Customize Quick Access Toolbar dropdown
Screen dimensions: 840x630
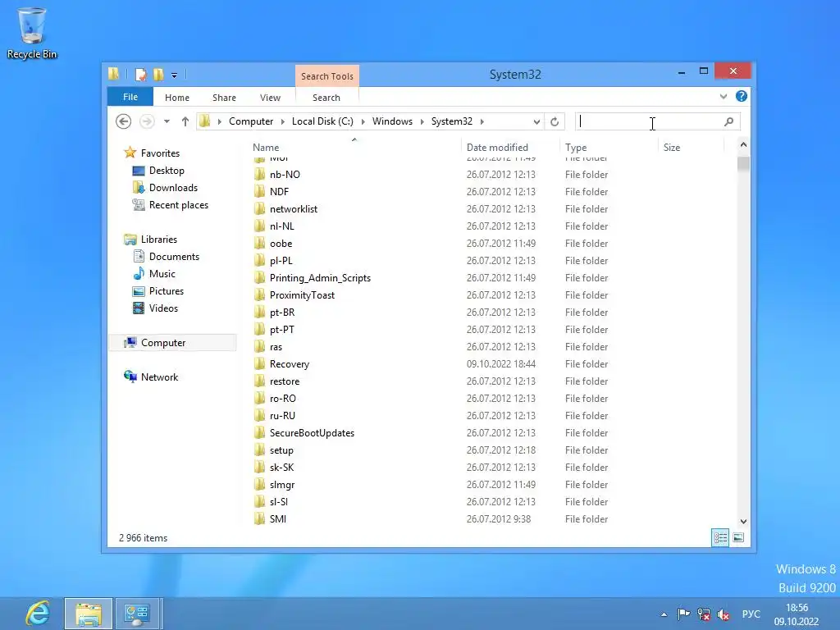point(174,75)
